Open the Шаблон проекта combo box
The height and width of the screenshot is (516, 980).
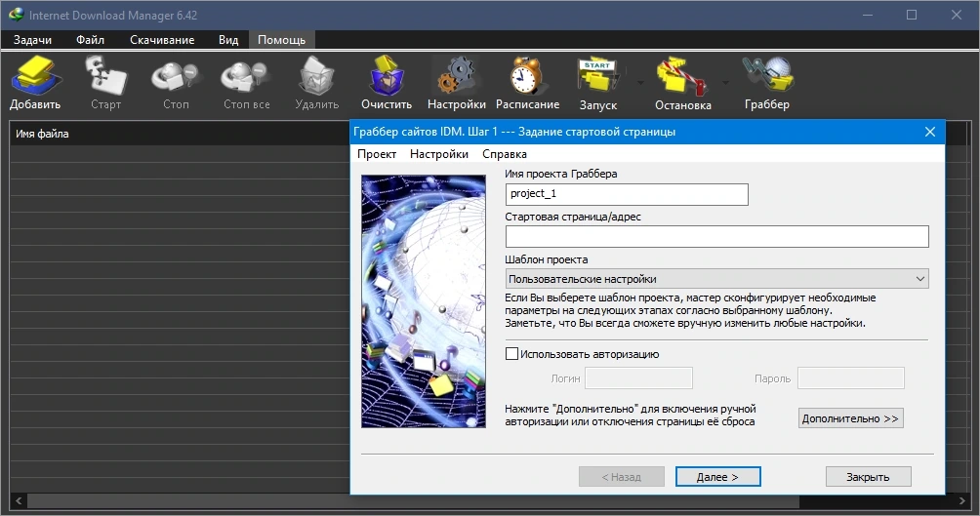(716, 279)
